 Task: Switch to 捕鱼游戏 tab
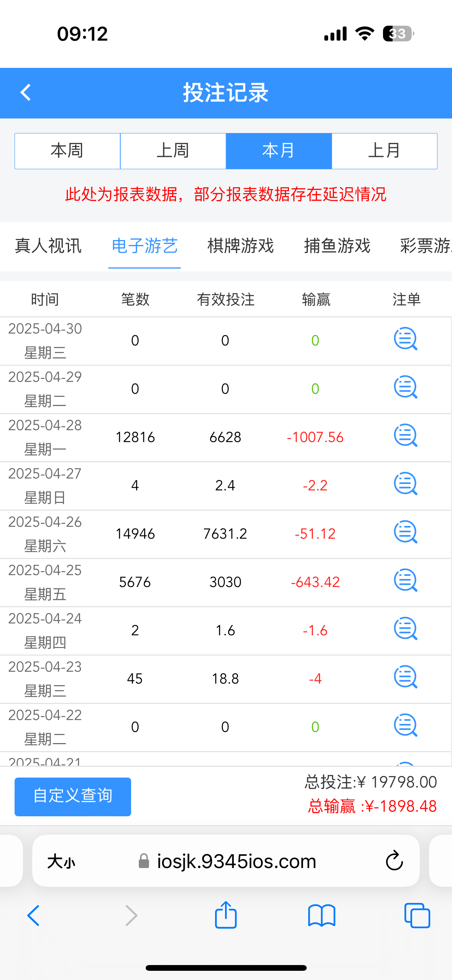click(337, 246)
